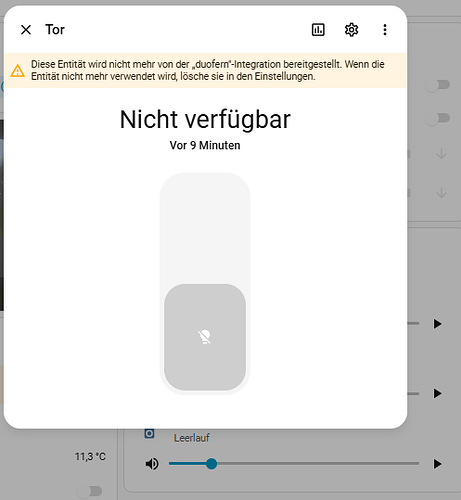Open the three-dot overflow menu
This screenshot has width=461, height=500.
[385, 30]
